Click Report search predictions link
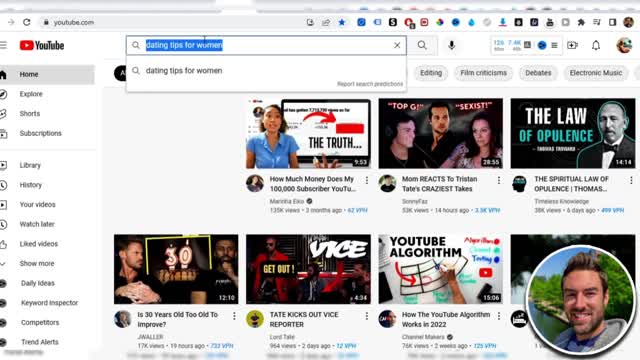The image size is (640, 360). pyautogui.click(x=370, y=84)
